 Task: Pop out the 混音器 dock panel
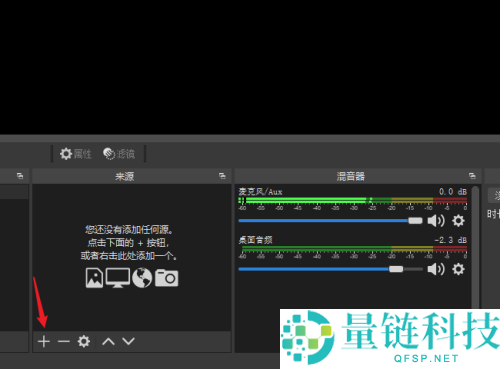[472, 176]
